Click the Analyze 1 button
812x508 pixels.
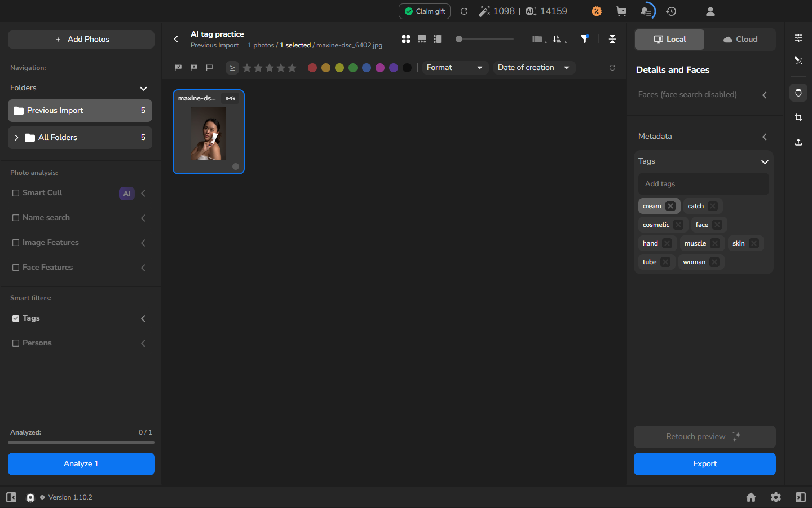point(81,464)
